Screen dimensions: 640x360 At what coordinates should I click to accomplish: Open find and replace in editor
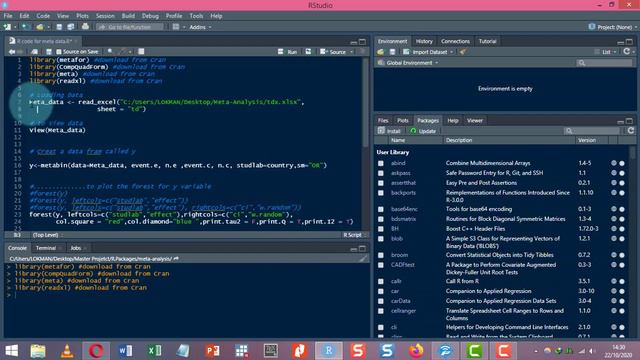coord(110,51)
